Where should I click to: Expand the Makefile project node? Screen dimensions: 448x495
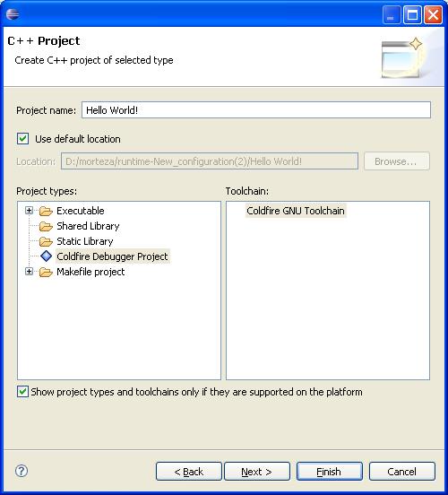pyautogui.click(x=29, y=272)
